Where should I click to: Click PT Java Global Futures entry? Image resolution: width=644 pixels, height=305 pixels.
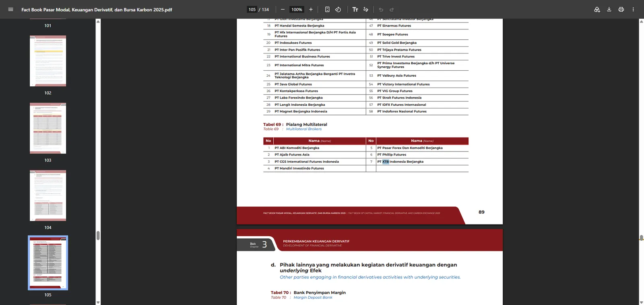(x=293, y=84)
